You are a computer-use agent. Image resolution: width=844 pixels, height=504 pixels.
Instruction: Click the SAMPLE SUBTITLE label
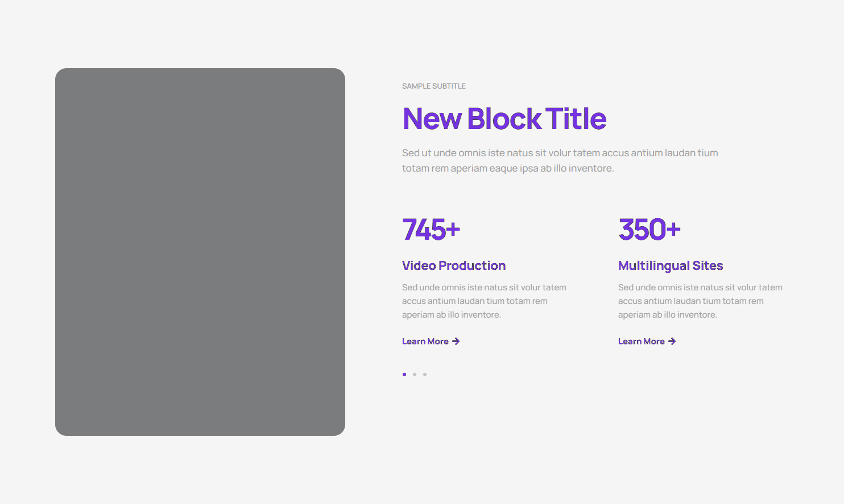[433, 86]
